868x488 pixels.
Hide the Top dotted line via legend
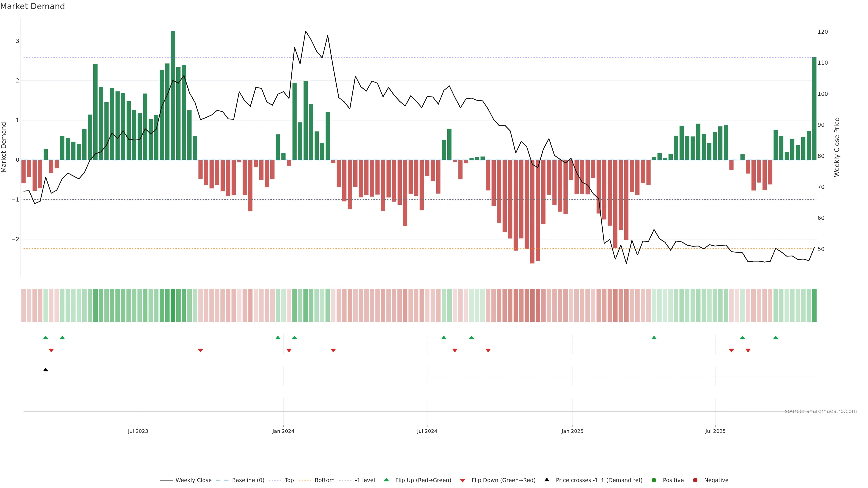[289, 480]
